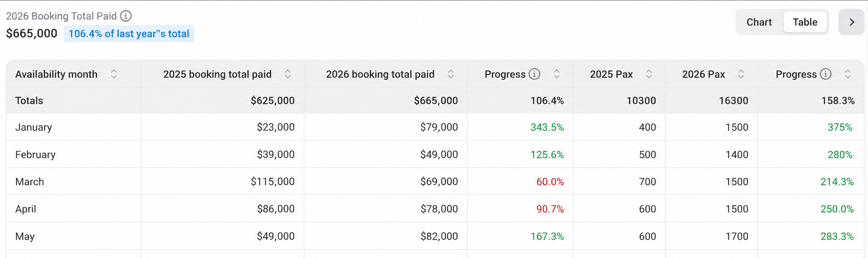The width and height of the screenshot is (868, 258).
Task: Click the 90.7% April progress value
Action: pyautogui.click(x=550, y=209)
